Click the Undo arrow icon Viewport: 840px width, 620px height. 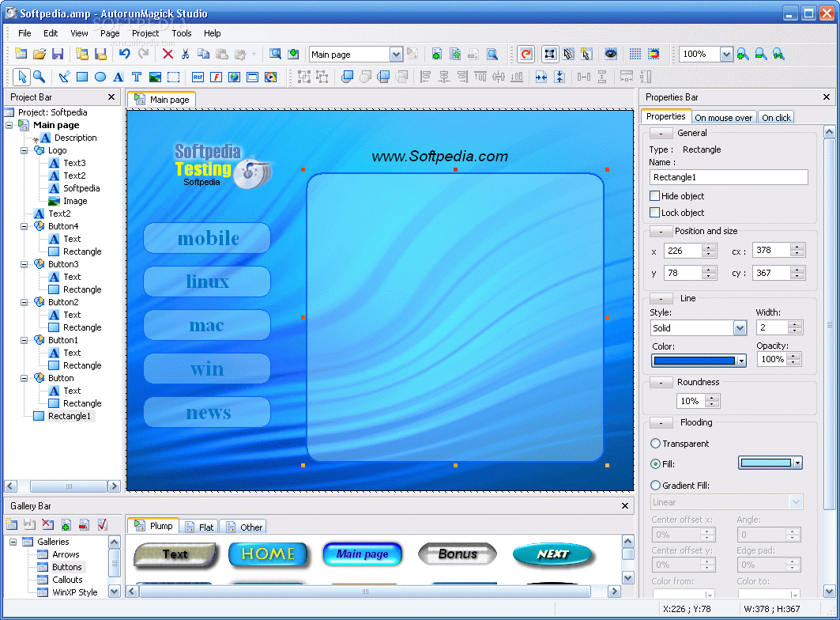125,54
